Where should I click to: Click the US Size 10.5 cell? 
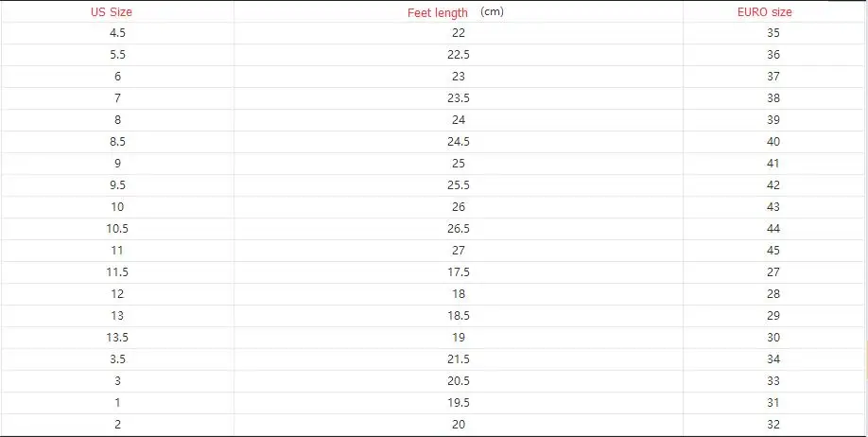click(117, 229)
